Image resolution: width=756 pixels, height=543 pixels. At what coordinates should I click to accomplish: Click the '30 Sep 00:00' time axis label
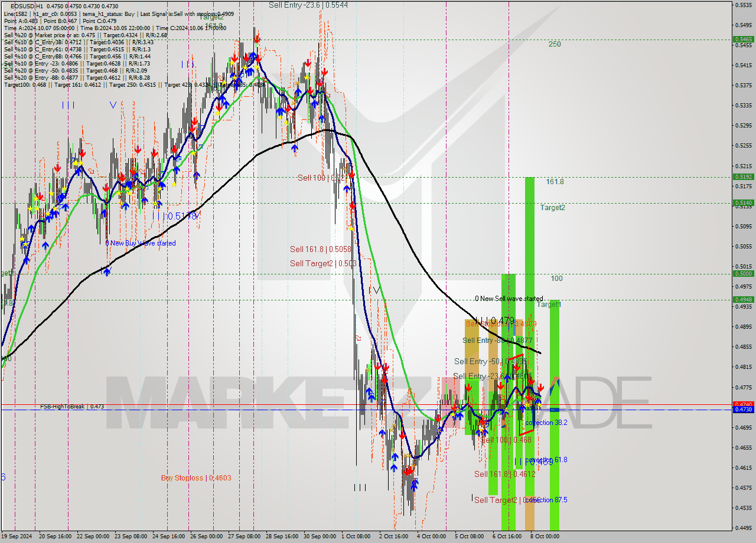(x=319, y=537)
